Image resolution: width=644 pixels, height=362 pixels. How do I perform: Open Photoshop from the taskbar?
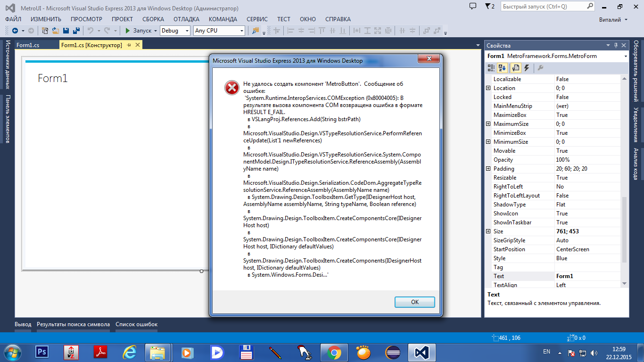[42, 352]
